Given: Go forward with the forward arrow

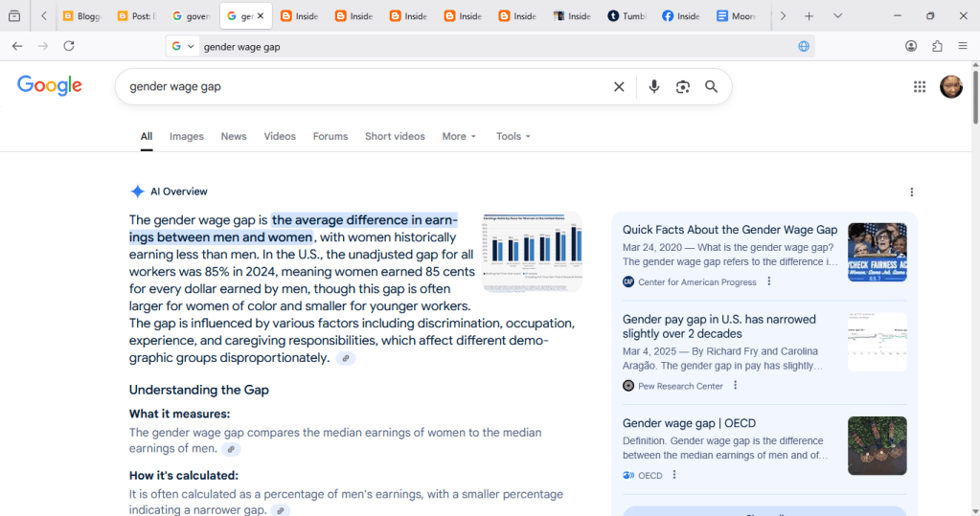Looking at the screenshot, I should click(x=42, y=46).
